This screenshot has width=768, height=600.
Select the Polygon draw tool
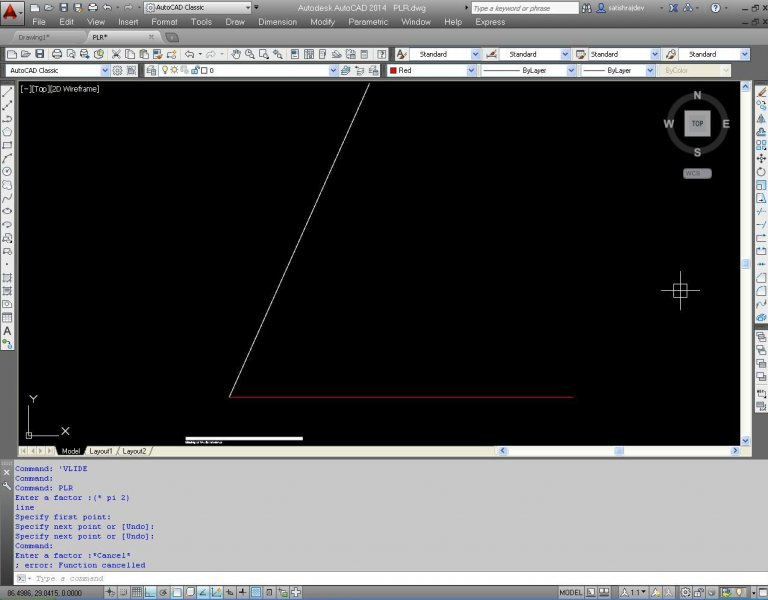click(x=8, y=132)
